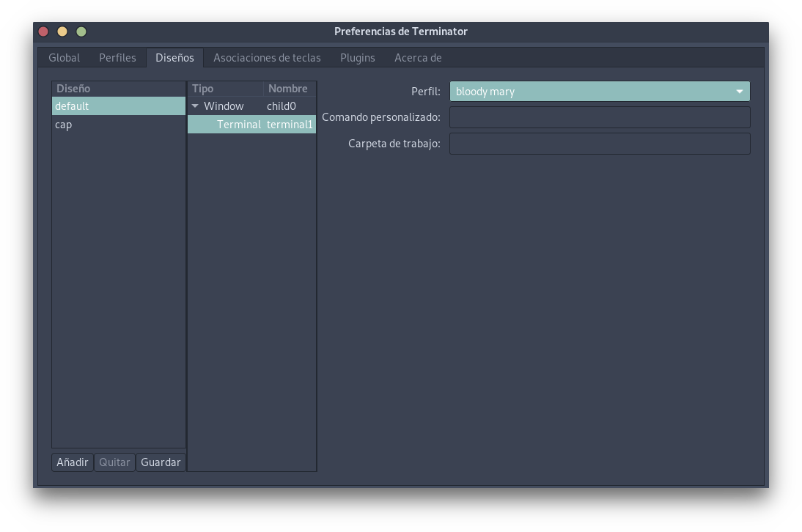Viewport: 802px width, 532px height.
Task: Open the Acerca de tab
Action: pyautogui.click(x=418, y=58)
